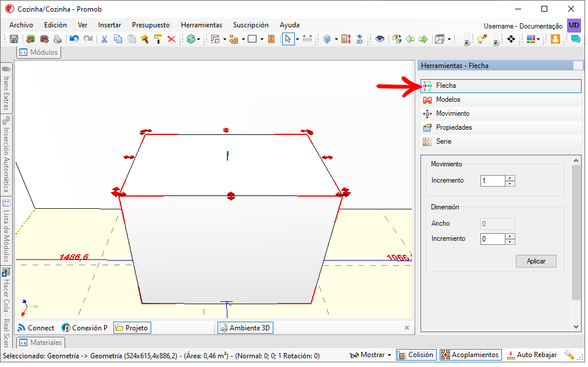The height and width of the screenshot is (367, 588).
Task: Expand the wireframe cube view dropdown
Action: 449,39
